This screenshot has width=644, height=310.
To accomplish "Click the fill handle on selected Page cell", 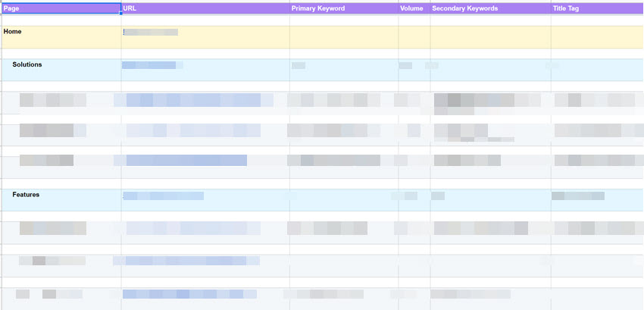I will click(x=120, y=14).
